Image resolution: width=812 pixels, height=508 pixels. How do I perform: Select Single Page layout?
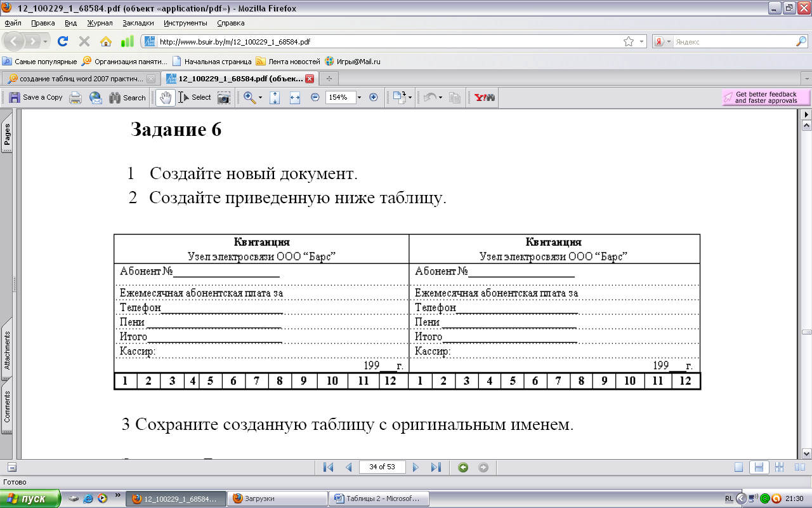pos(738,467)
